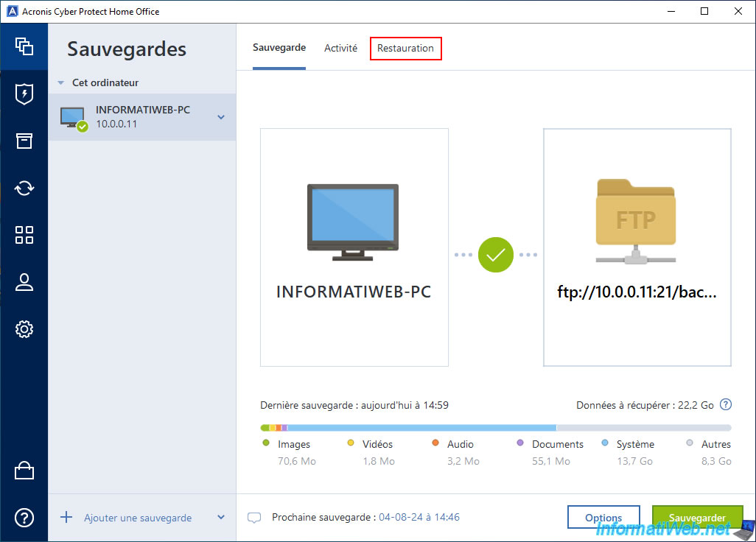The width and height of the screenshot is (756, 542).
Task: Open the Protection shield icon
Action: tap(24, 94)
